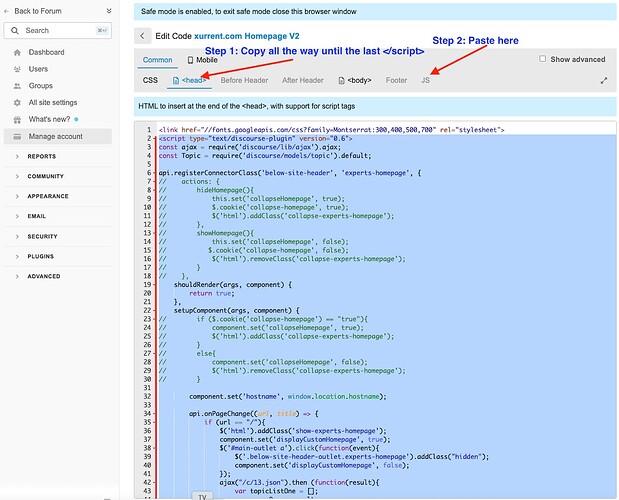Click the registerConnectorClass line of code
Screen dimensions: 619x500
tap(290, 173)
